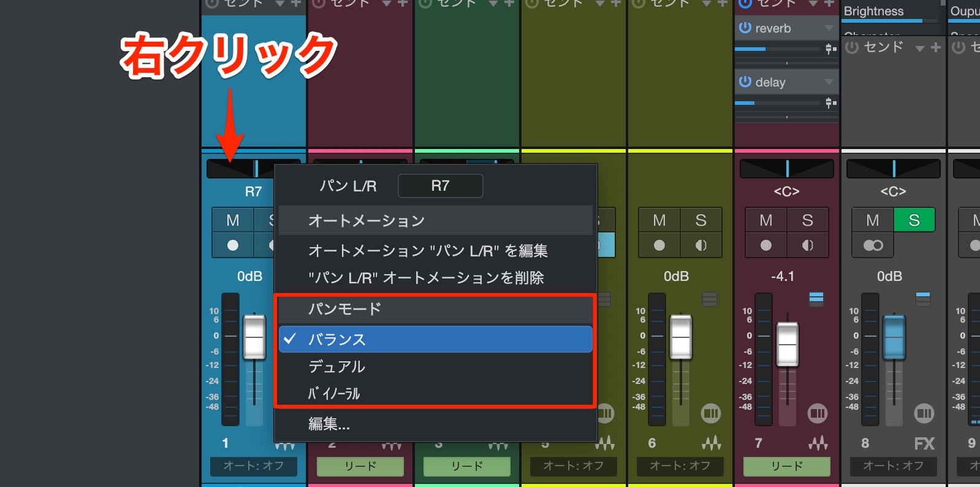Open channel 5 オート:オフ automation mode
This screenshot has width=980, height=487.
pyautogui.click(x=574, y=466)
